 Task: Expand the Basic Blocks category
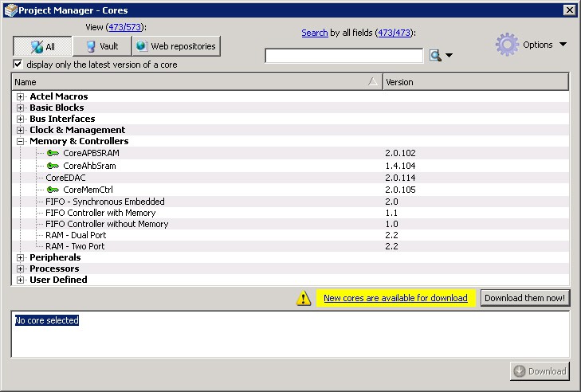pos(21,108)
